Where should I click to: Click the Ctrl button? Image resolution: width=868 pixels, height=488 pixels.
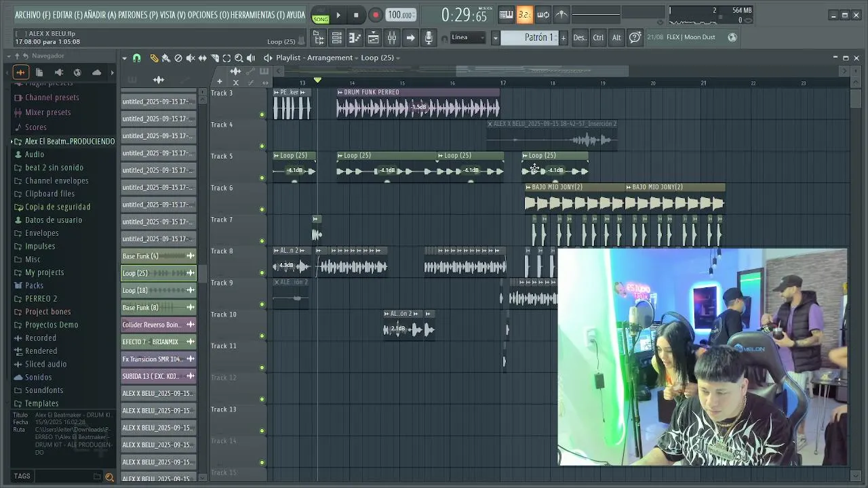tap(598, 38)
